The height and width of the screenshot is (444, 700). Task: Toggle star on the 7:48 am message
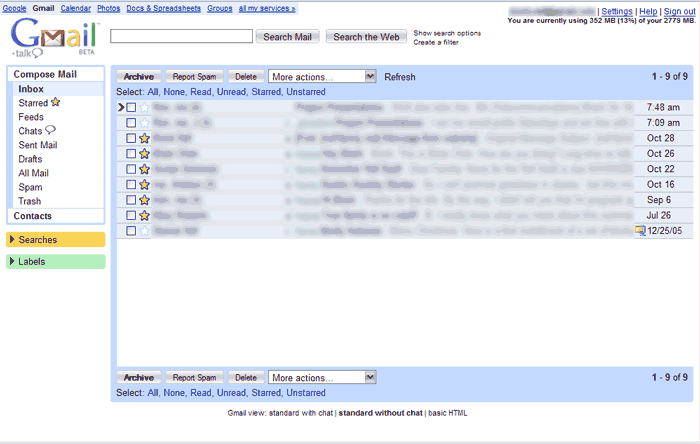pos(144,107)
